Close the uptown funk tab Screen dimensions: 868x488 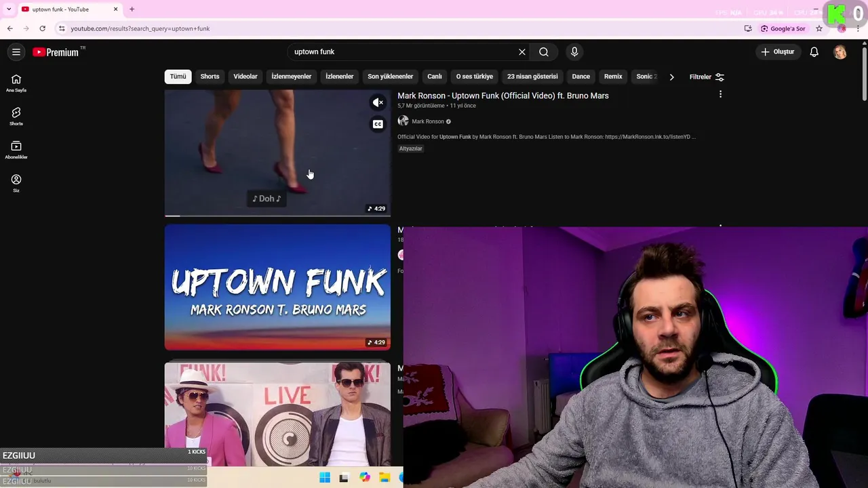[115, 9]
